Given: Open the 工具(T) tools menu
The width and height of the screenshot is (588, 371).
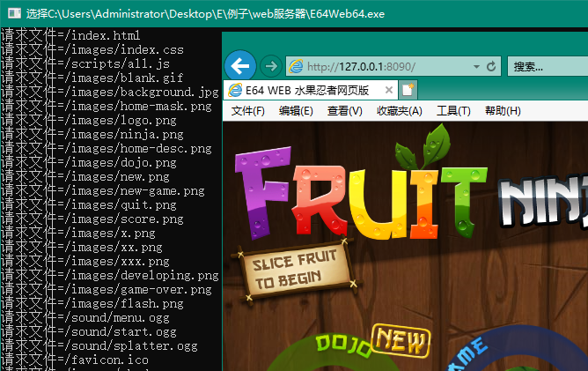Looking at the screenshot, I should [x=453, y=111].
